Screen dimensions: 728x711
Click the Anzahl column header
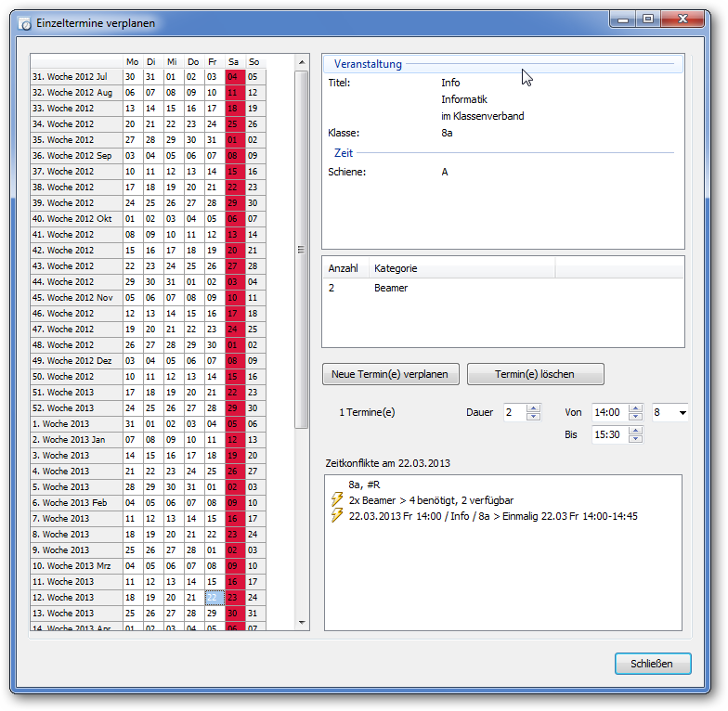(x=344, y=268)
